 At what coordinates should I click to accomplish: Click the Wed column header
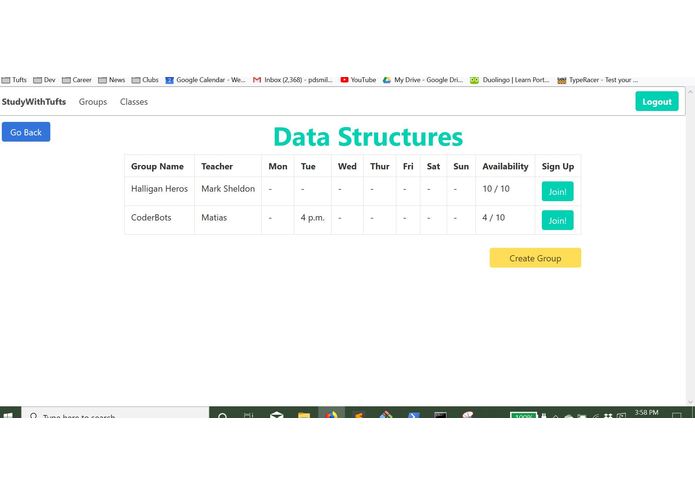(x=347, y=166)
